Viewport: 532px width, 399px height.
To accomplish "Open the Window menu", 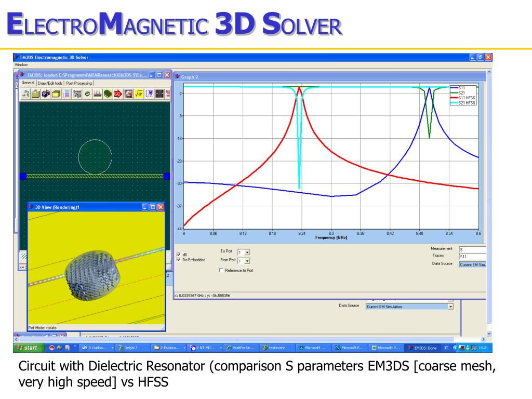I will click(21, 64).
